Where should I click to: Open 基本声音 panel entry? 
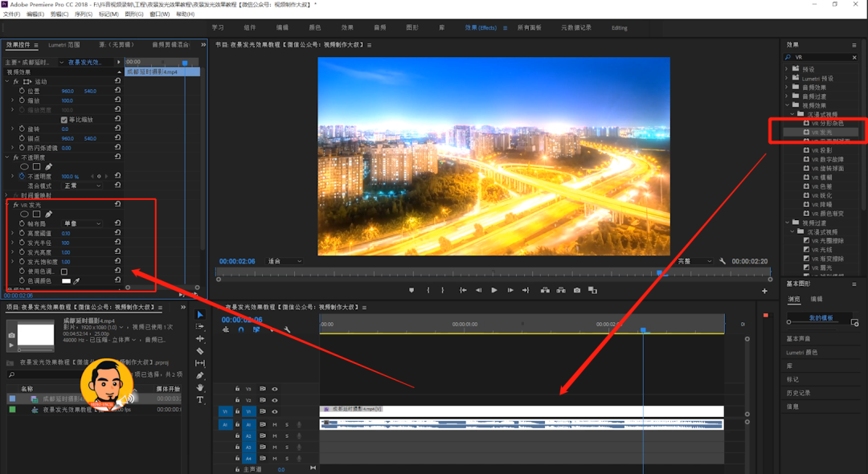(798, 338)
